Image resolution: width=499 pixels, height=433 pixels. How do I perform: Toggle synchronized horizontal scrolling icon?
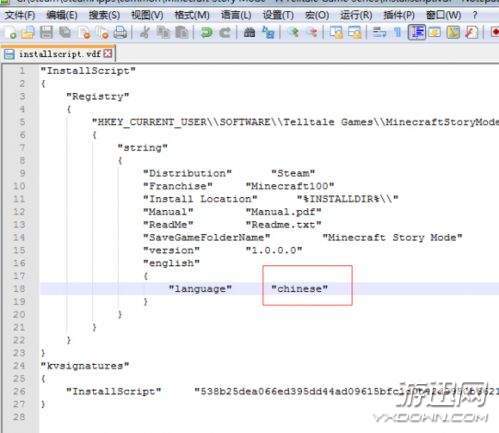[x=355, y=32]
